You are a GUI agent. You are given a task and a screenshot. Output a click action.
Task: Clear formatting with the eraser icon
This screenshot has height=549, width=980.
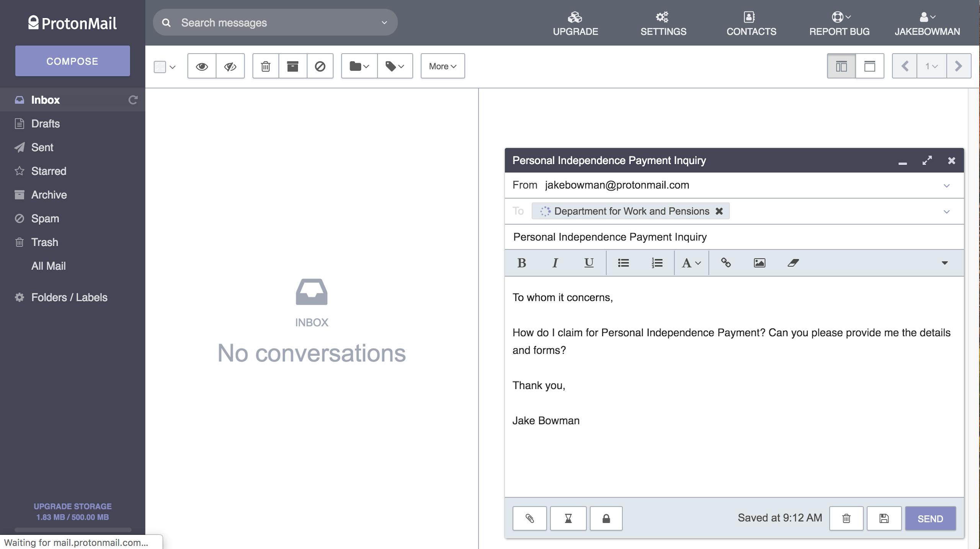point(793,263)
